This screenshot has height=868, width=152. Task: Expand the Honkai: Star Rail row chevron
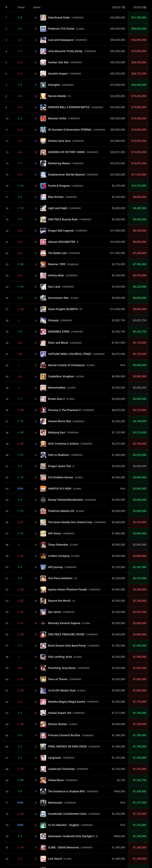[x=36, y=62]
